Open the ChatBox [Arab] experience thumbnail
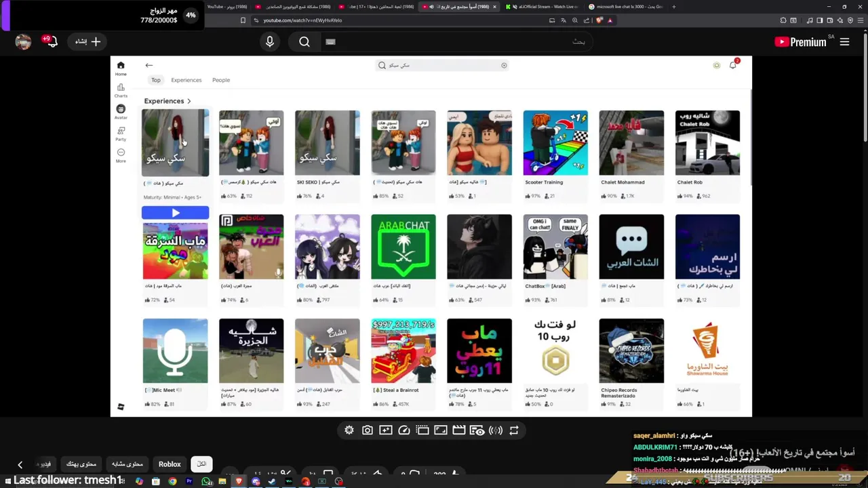 tap(555, 247)
